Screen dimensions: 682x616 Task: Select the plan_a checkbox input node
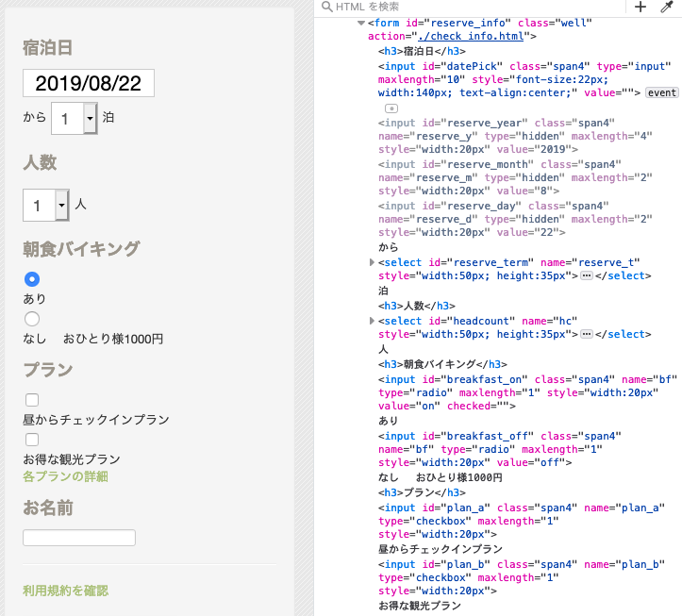(x=522, y=521)
